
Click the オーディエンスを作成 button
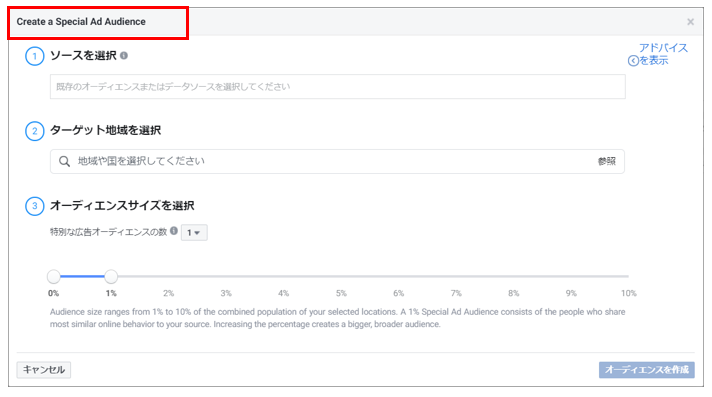[x=647, y=370]
